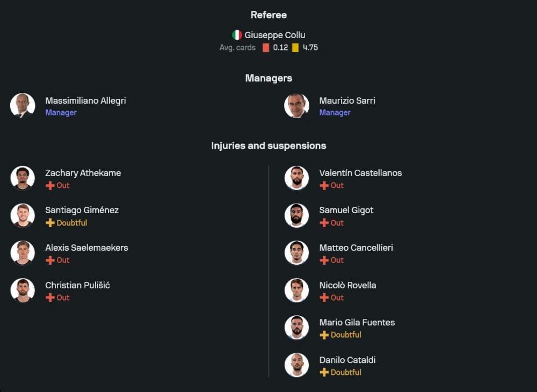The height and width of the screenshot is (392, 537).
Task: Open Massimiliano Allegri's manager photo
Action: click(x=23, y=106)
